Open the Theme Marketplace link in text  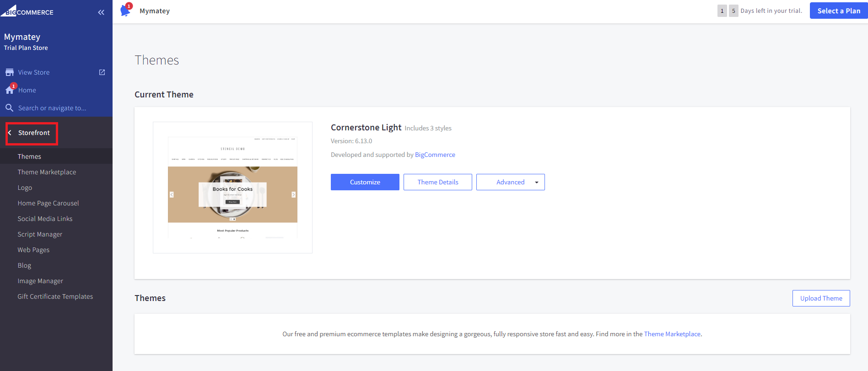point(672,334)
